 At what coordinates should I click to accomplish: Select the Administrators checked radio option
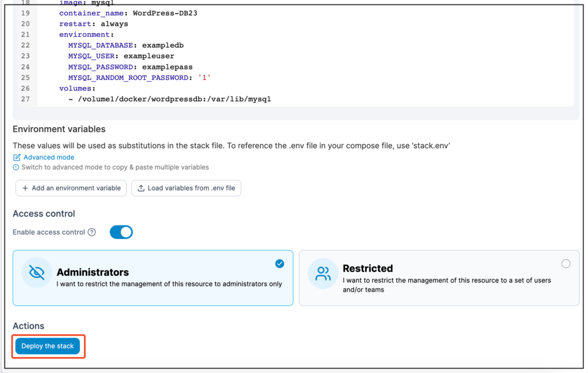point(280,264)
